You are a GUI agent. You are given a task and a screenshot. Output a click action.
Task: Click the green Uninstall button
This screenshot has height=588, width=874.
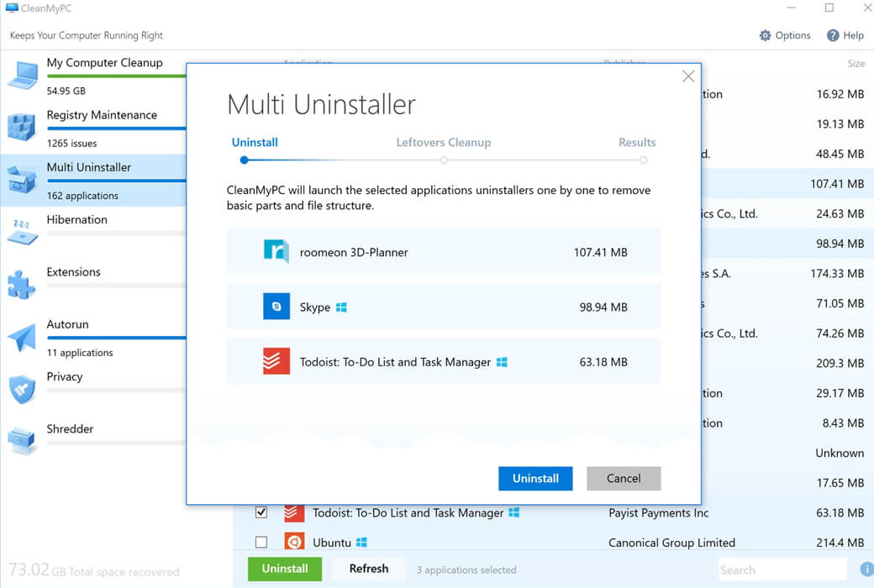click(x=285, y=569)
